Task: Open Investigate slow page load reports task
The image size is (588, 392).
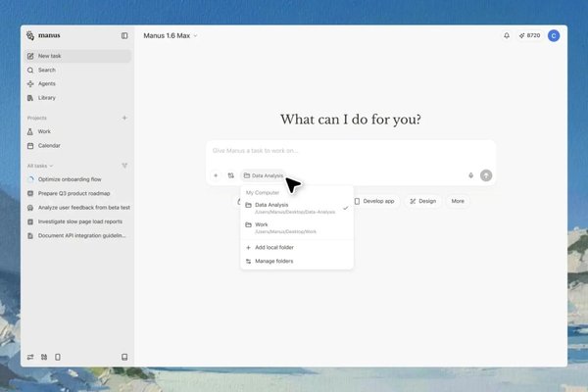Action: coord(77,221)
